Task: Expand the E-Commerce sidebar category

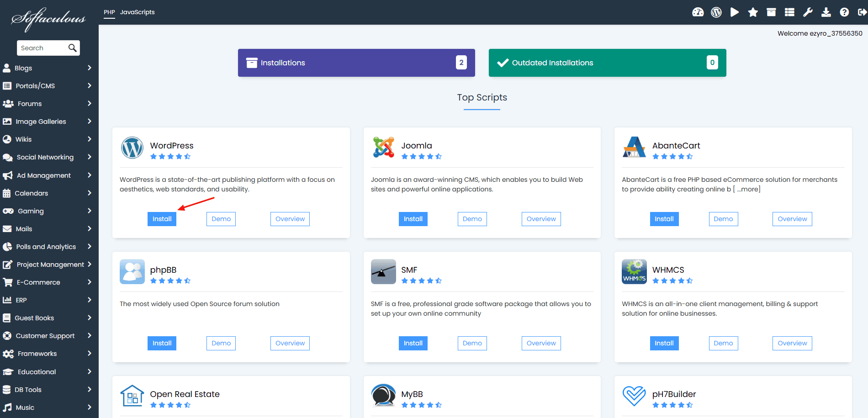Action: tap(48, 282)
